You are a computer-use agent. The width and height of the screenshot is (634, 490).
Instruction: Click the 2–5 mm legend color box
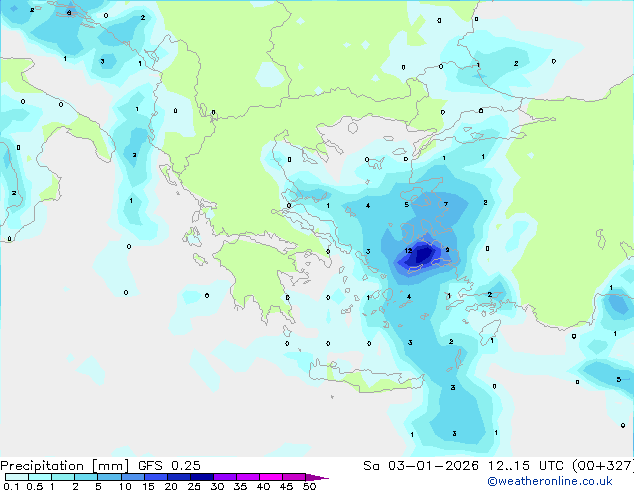86,477
